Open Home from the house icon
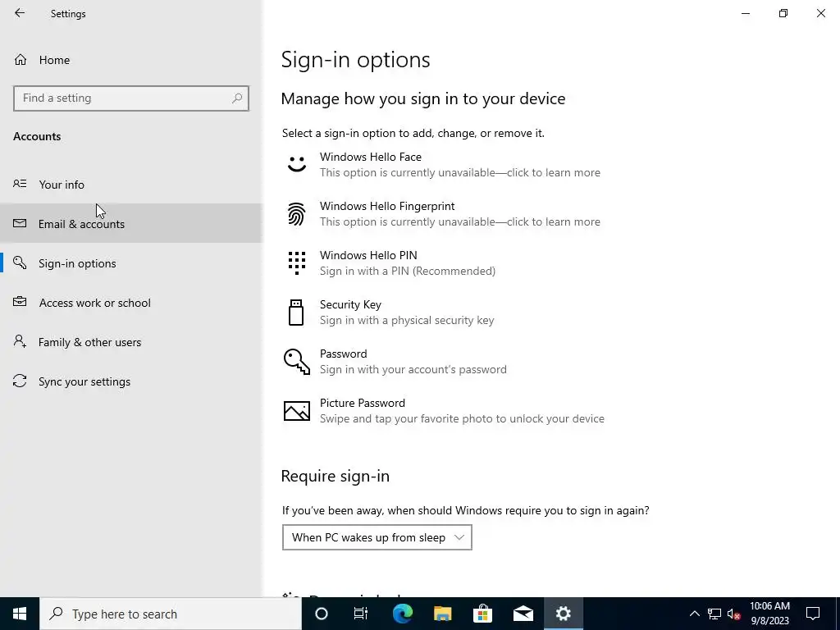This screenshot has height=630, width=840. coord(21,59)
